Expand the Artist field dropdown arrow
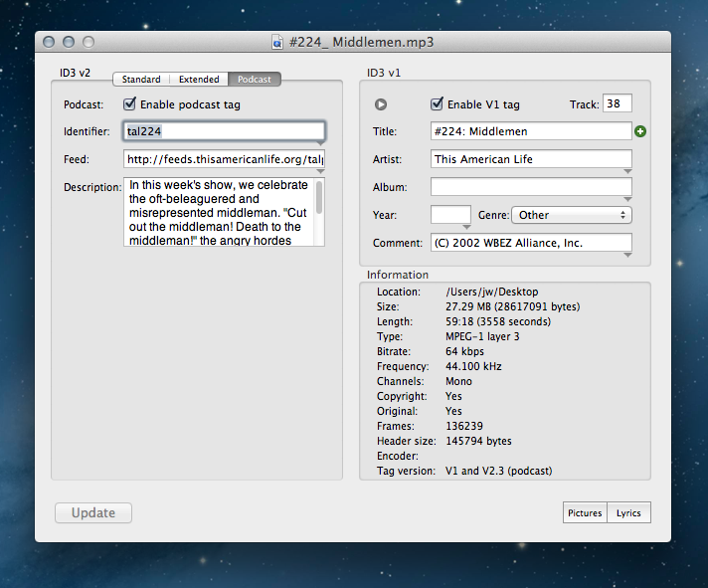The image size is (708, 588). pyautogui.click(x=627, y=171)
